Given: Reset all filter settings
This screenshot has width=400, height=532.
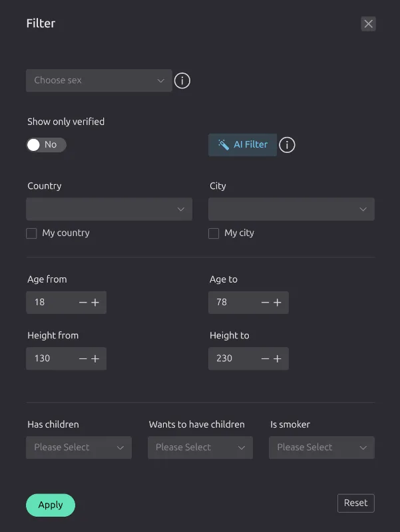Looking at the screenshot, I should 355,503.
